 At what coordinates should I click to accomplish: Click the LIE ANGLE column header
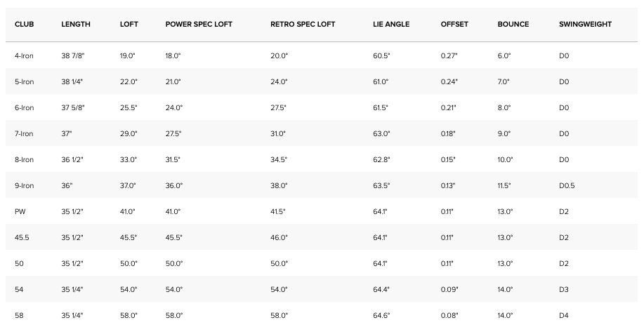tap(391, 25)
